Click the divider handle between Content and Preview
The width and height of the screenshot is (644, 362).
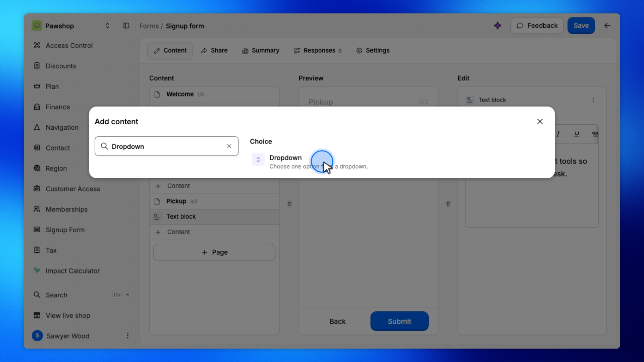point(289,204)
